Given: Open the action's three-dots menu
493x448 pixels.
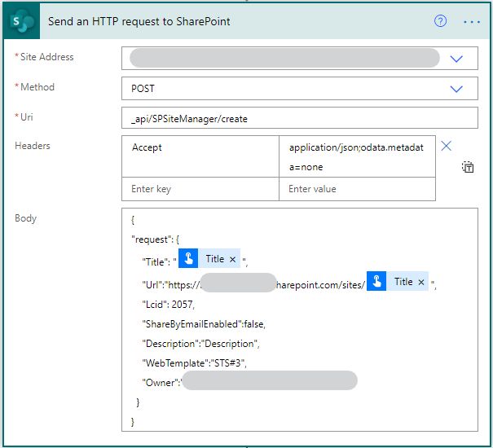Looking at the screenshot, I should click(x=472, y=22).
